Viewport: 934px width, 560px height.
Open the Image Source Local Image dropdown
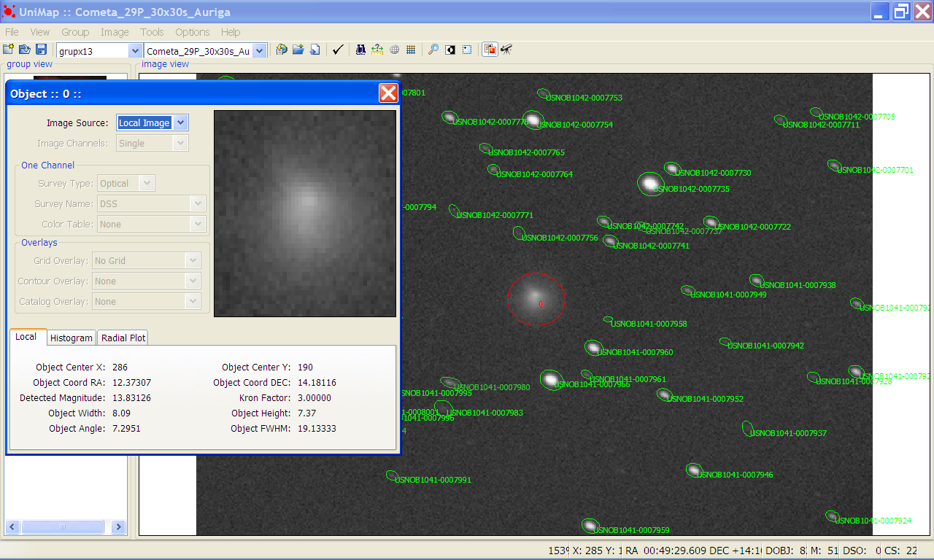180,122
